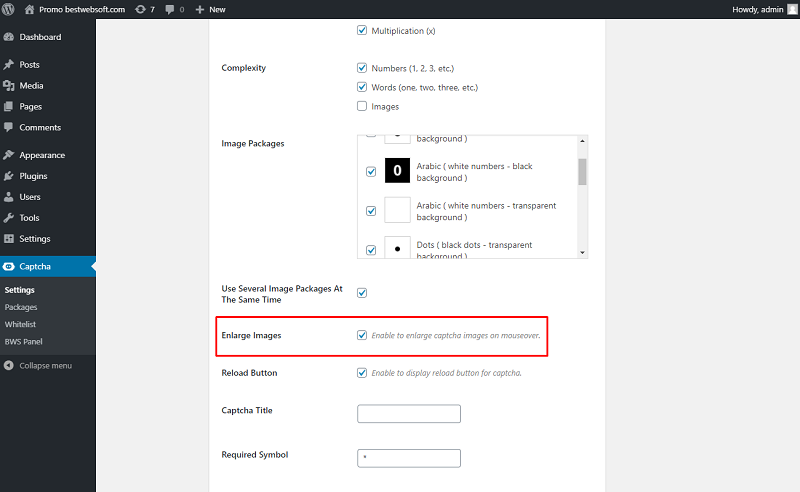
Task: Uncheck Use Several Image Packages checkbox
Action: tap(362, 293)
